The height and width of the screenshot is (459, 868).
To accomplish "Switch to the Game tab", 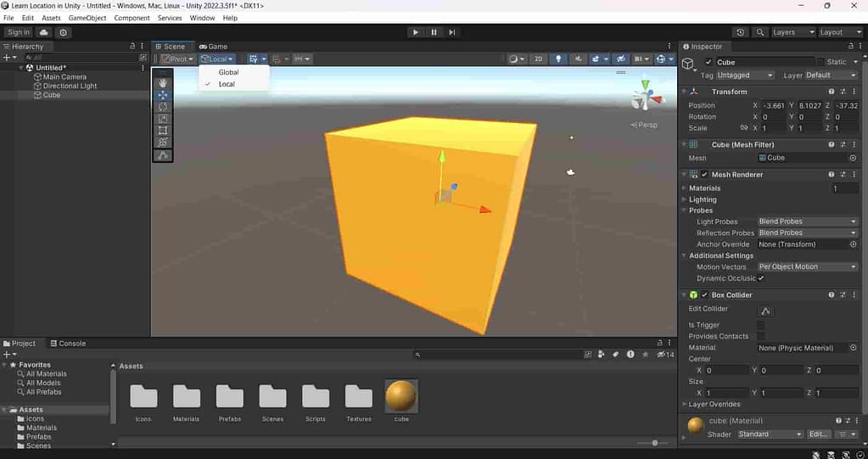I will coord(214,47).
